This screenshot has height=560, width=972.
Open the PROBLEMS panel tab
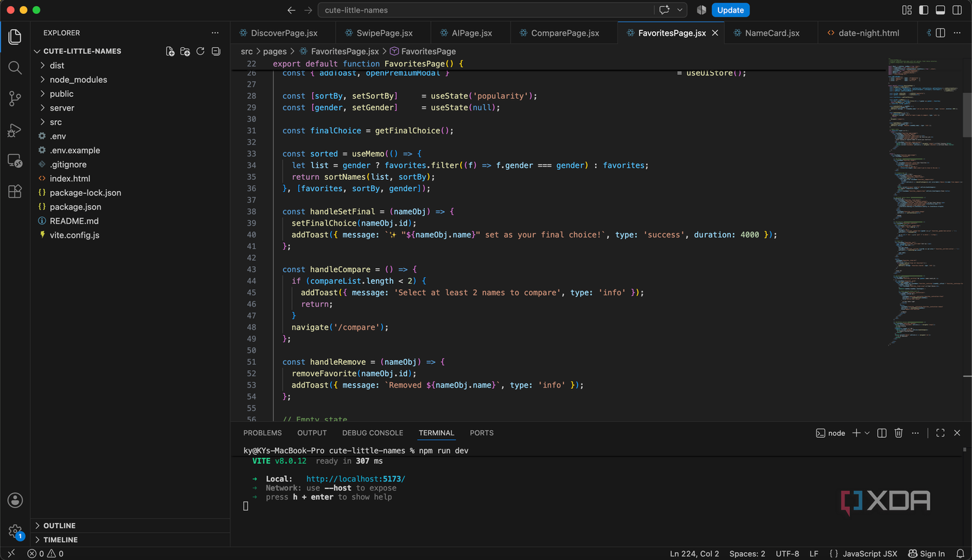(262, 433)
